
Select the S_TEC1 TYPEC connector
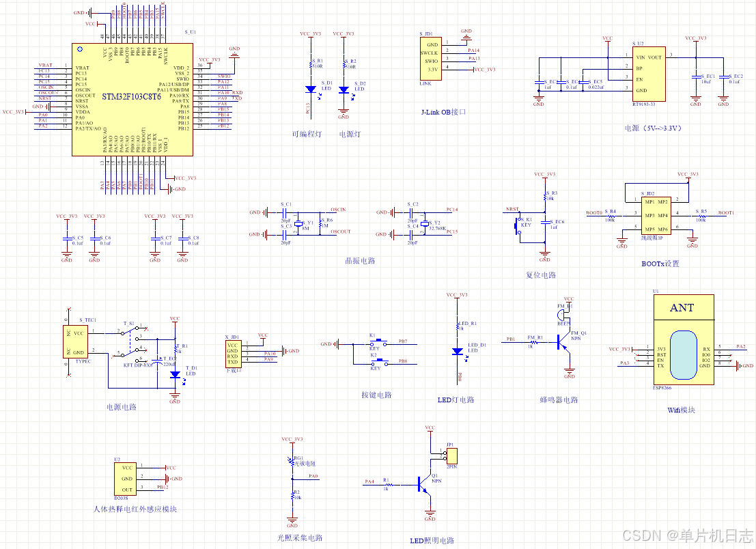click(x=75, y=341)
